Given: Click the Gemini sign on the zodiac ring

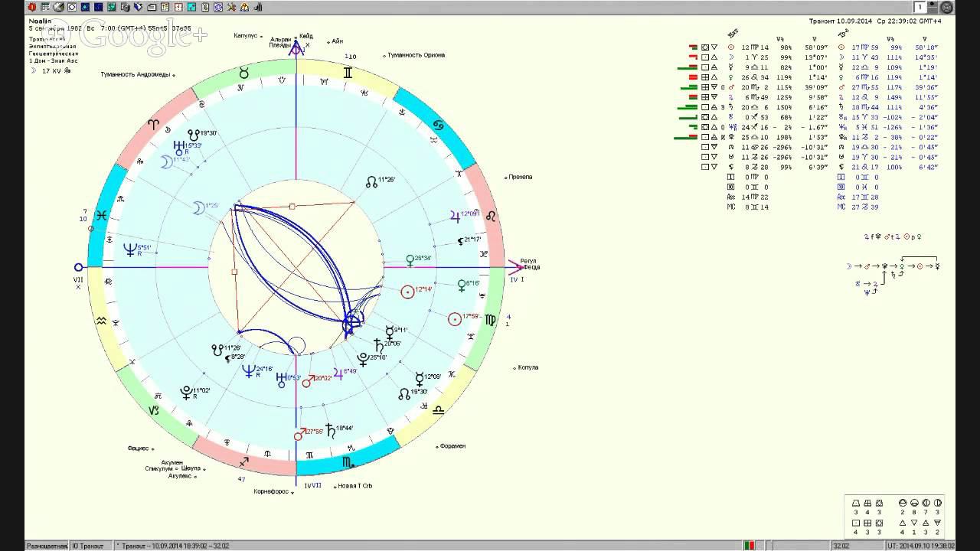Looking at the screenshot, I should (348, 73).
